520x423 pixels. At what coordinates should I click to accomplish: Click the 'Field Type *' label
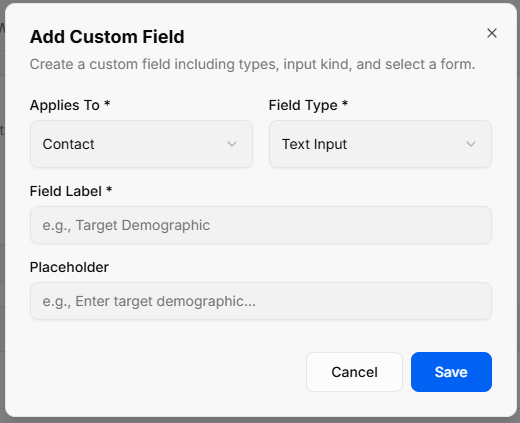coord(308,105)
